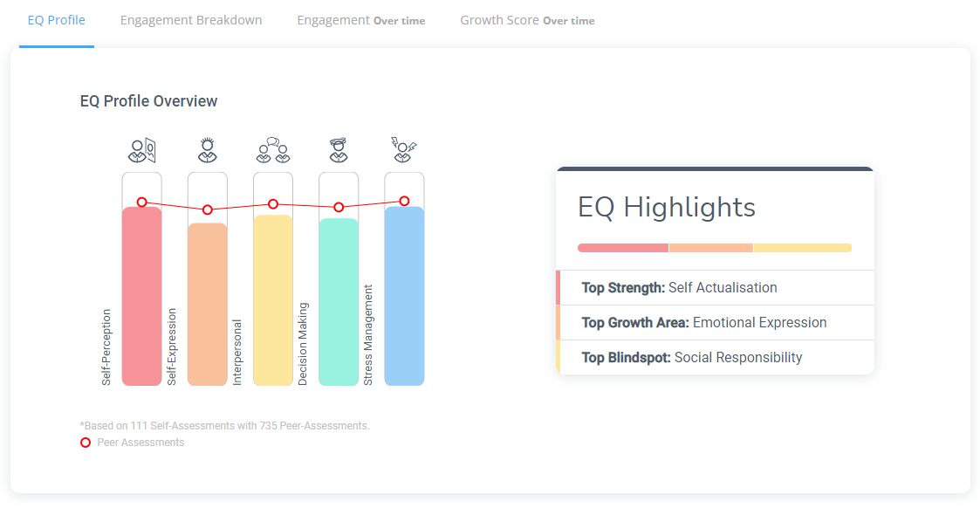Click the Decision Making icon above teal bar
Image resolution: width=980 pixels, height=508 pixels.
coord(339,151)
